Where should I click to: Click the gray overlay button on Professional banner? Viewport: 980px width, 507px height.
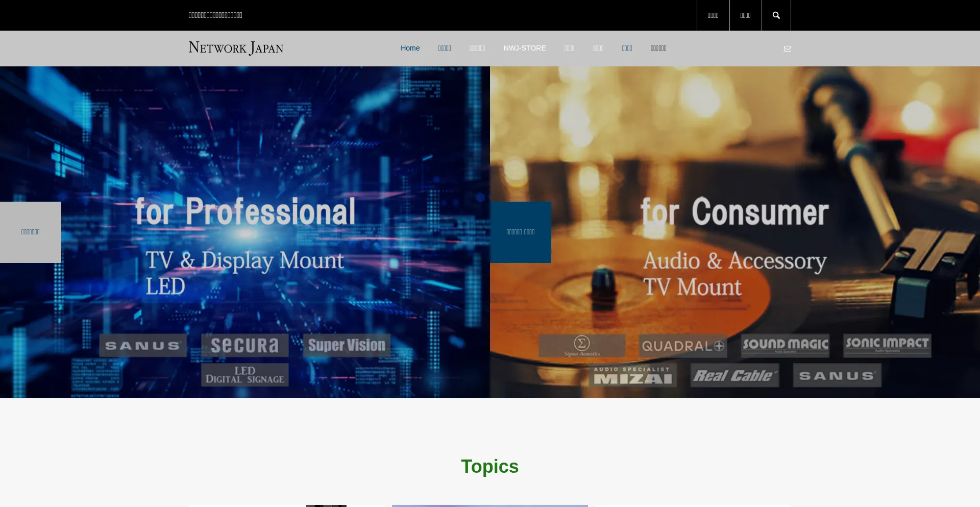[30, 232]
